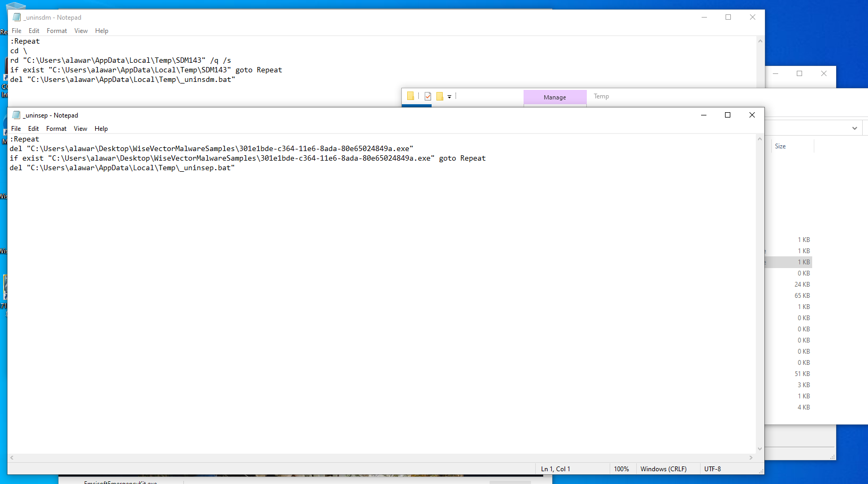Open Help menu in _uninsdm Notepad
Screen dimensions: 868x484
[x=102, y=31]
